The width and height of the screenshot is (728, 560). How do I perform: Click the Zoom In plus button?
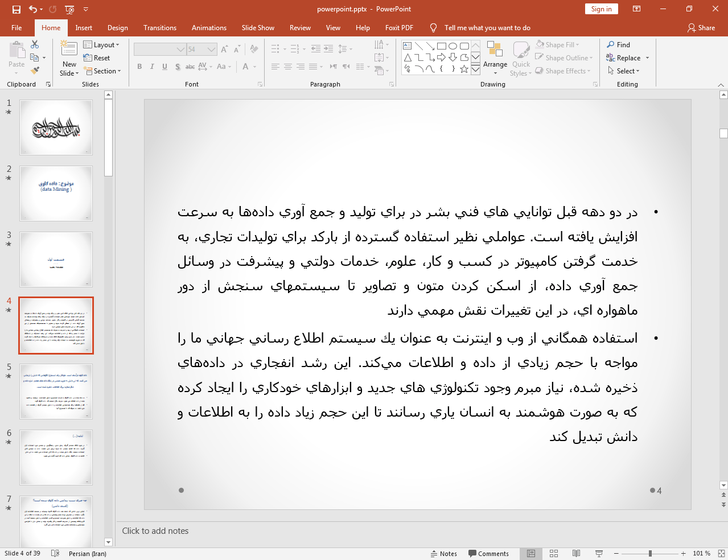click(x=683, y=553)
